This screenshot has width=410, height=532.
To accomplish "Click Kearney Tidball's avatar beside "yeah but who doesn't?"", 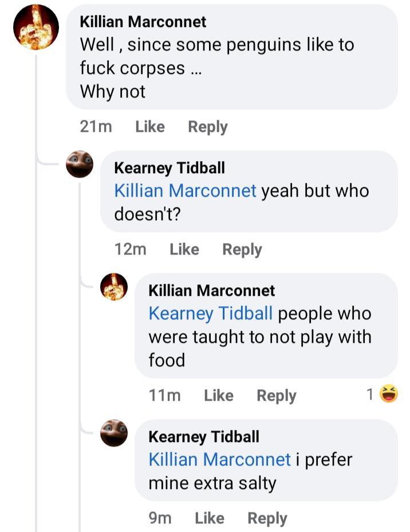I will (x=80, y=165).
